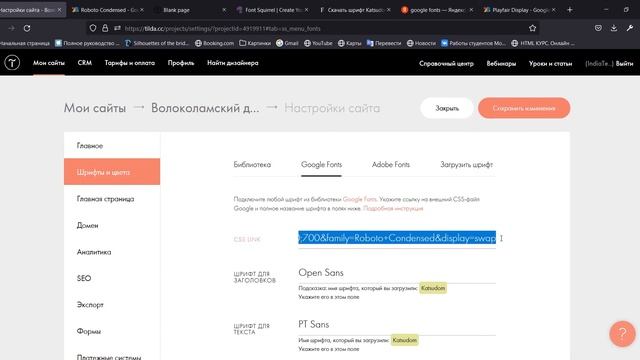Image resolution: width=640 pixels, height=360 pixels.
Task: Open the orange help question mark bubble
Action: point(622,333)
